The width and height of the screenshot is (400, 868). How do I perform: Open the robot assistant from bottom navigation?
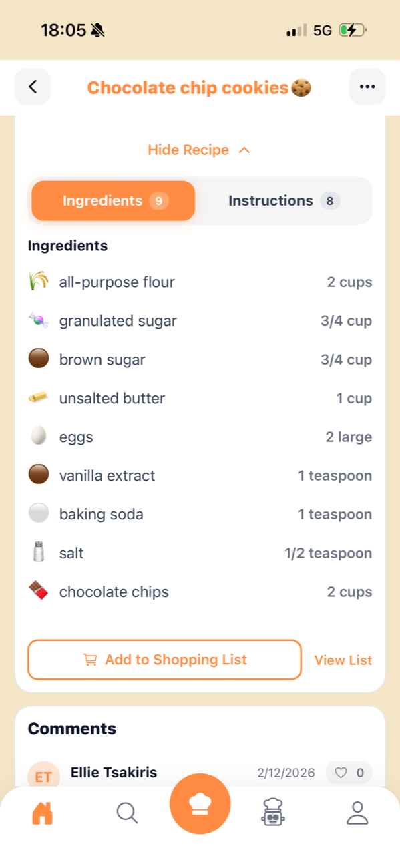pyautogui.click(x=273, y=813)
